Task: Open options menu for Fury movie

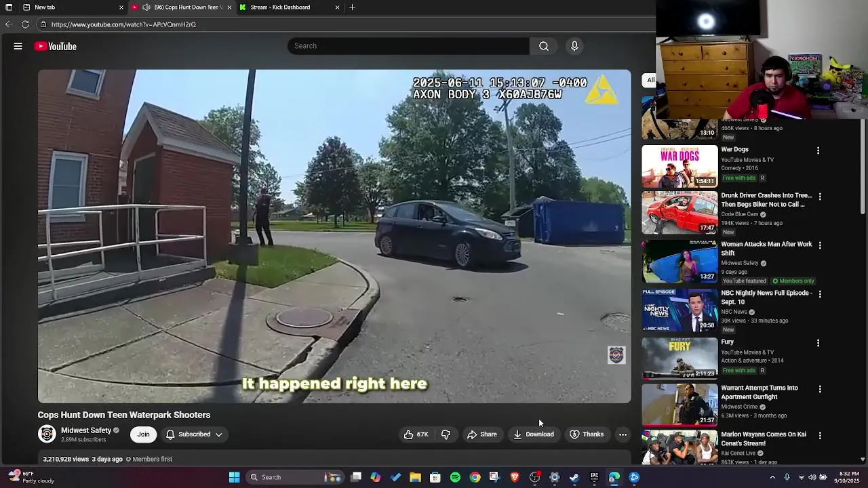Action: (818, 343)
